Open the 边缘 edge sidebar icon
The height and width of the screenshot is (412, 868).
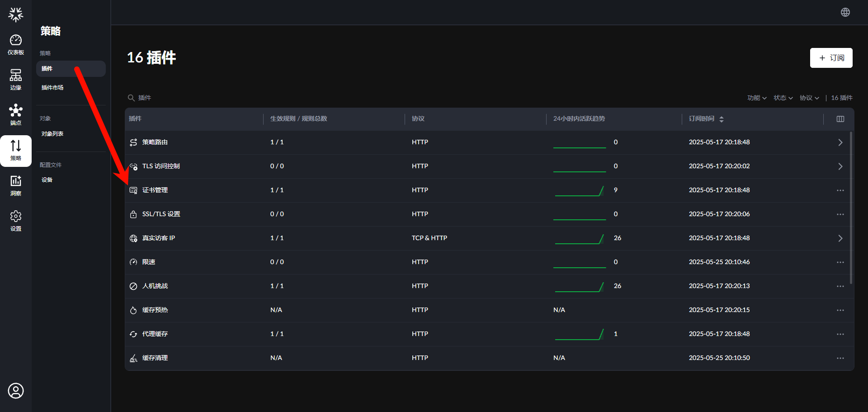[x=16, y=80]
